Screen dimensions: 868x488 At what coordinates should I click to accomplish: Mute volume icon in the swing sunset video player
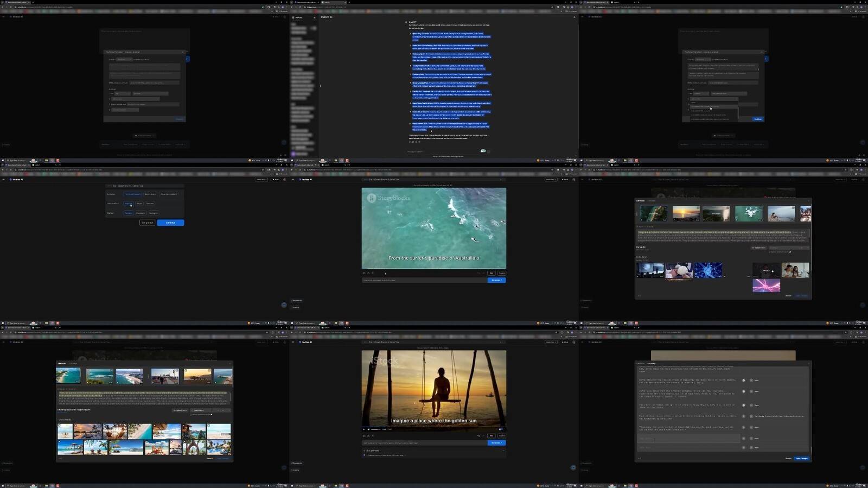pyautogui.click(x=369, y=429)
